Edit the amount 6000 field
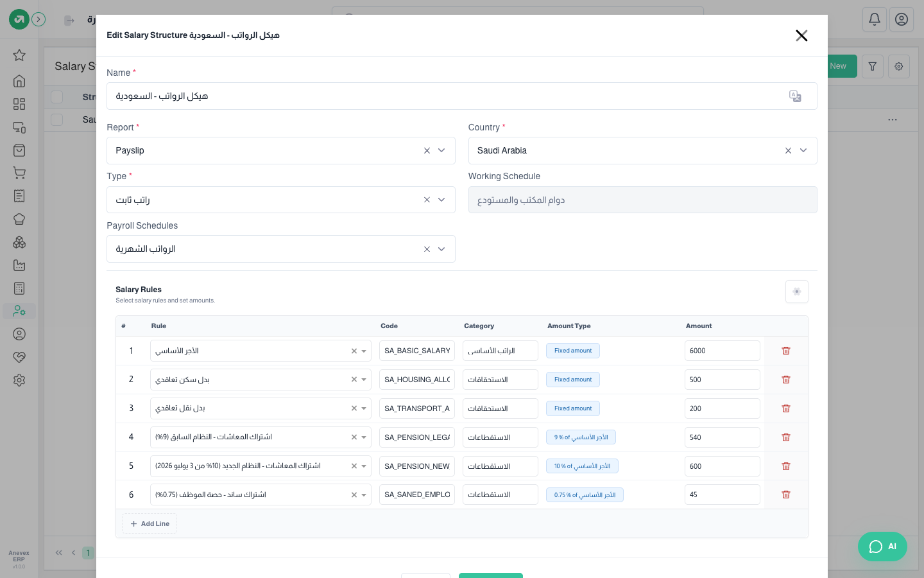The height and width of the screenshot is (578, 924). point(723,351)
